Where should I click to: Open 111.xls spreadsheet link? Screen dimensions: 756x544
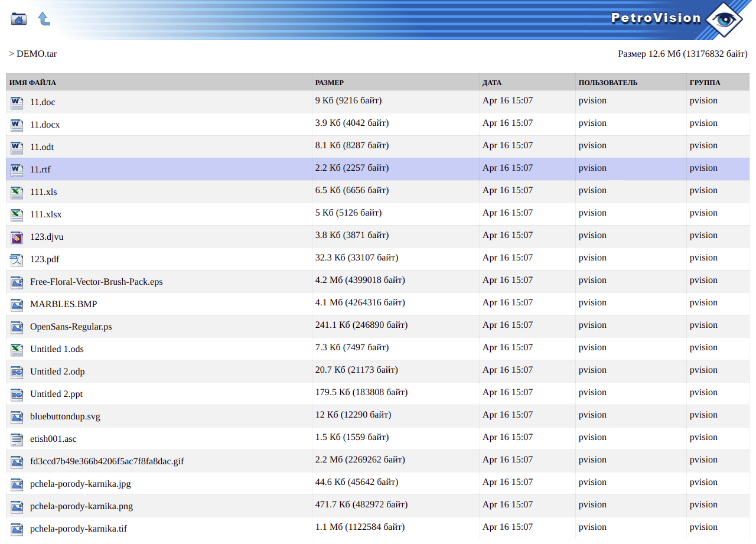pos(44,192)
